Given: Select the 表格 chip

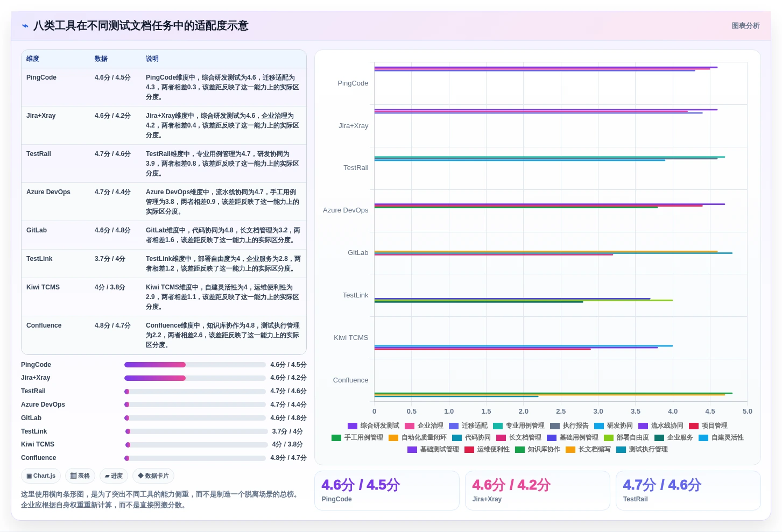Looking at the screenshot, I should coord(80,476).
